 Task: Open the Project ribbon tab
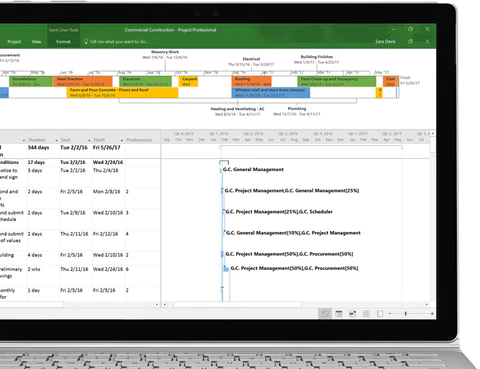[14, 42]
